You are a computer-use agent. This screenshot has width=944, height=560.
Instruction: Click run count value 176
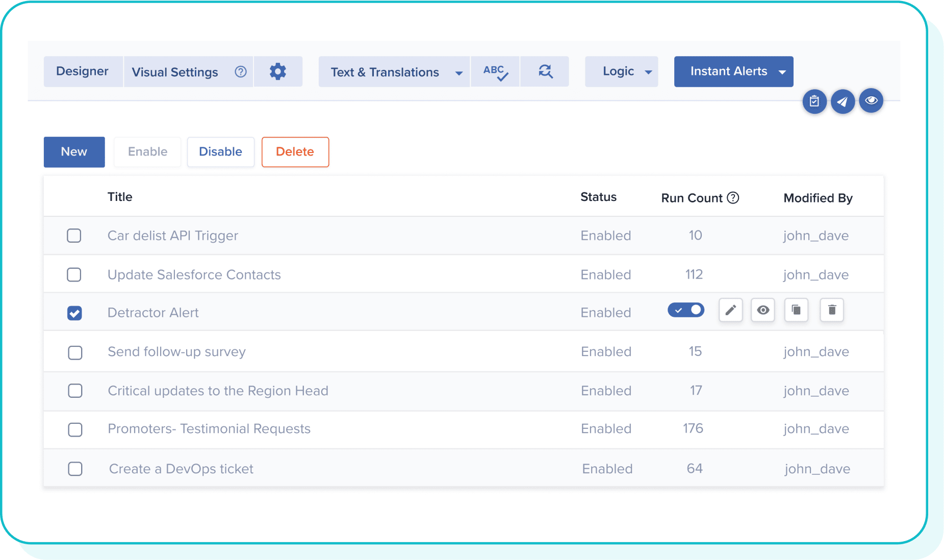pyautogui.click(x=693, y=428)
